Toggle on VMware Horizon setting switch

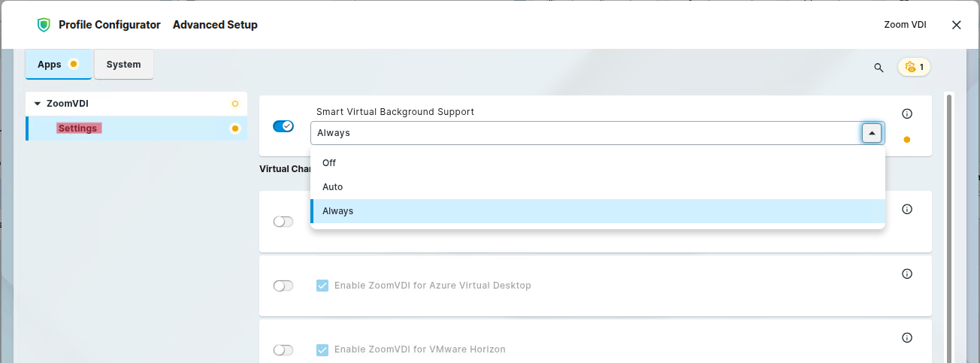[x=283, y=349]
